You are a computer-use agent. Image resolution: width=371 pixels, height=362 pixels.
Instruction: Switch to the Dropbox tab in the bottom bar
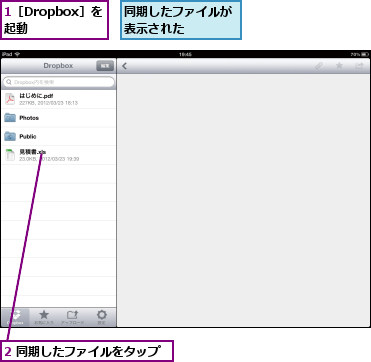pyautogui.click(x=15, y=317)
